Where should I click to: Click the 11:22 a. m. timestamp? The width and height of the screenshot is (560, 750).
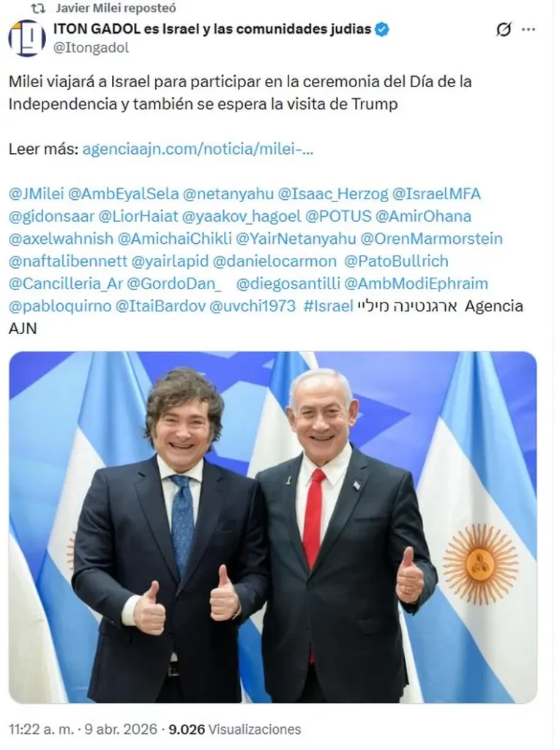click(x=41, y=729)
